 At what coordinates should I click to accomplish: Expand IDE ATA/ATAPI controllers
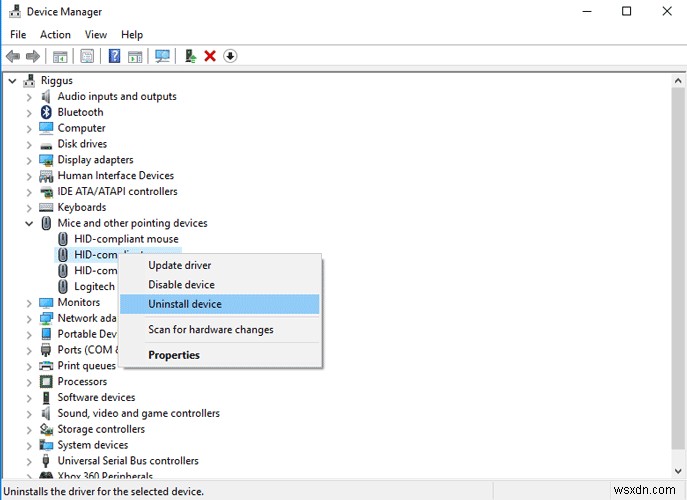point(29,192)
